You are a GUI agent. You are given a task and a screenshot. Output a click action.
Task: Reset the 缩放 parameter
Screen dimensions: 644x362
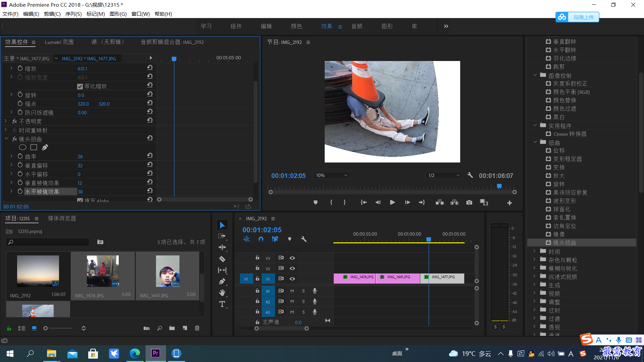click(150, 68)
